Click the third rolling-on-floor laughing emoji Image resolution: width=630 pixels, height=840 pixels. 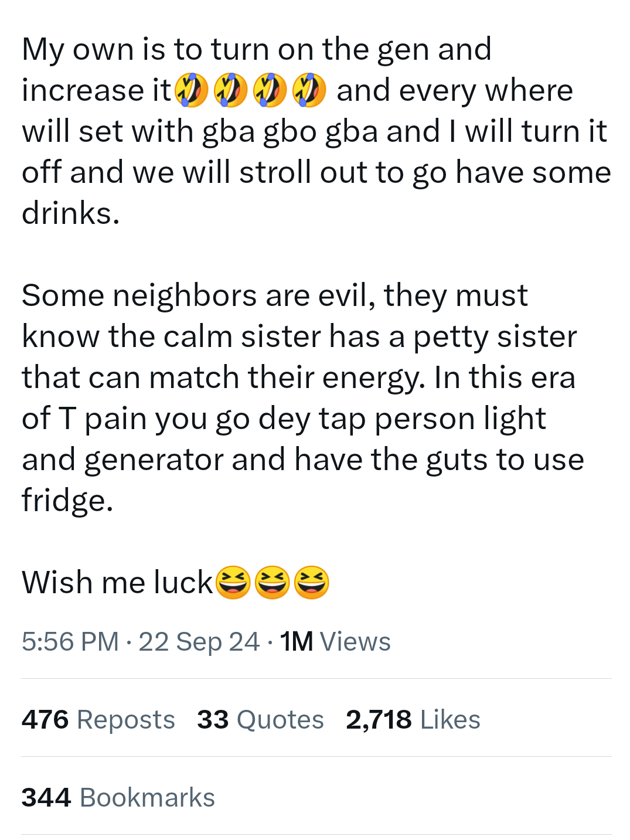(x=270, y=90)
